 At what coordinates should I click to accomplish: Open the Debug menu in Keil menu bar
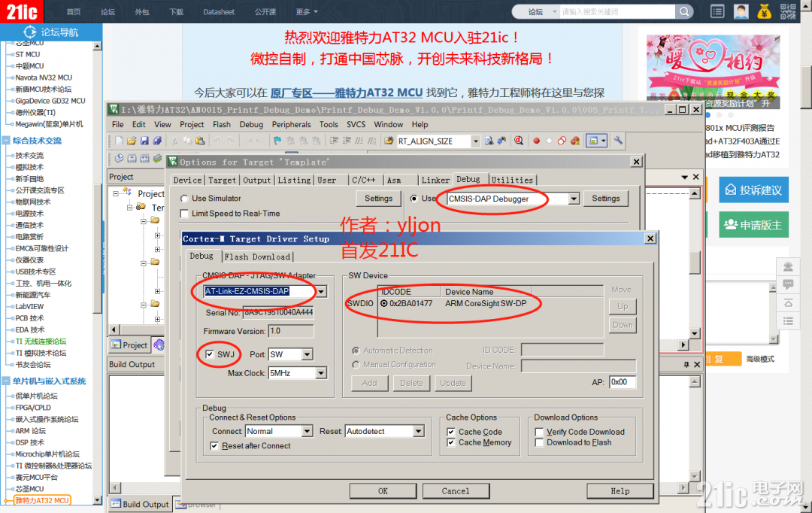tap(251, 124)
